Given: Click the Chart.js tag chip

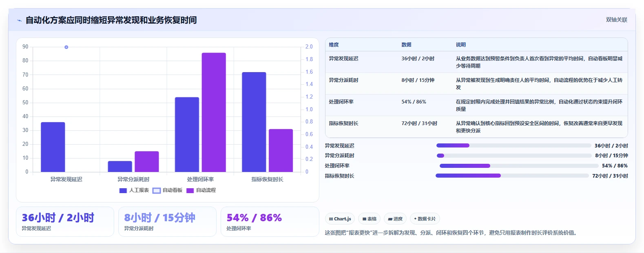Looking at the screenshot, I should 340,219.
